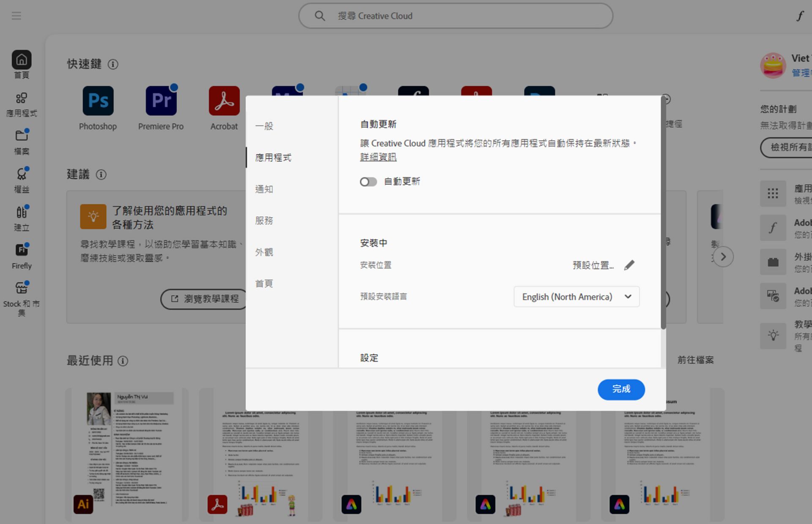Open the 應用程式 apps sidebar icon

point(22,98)
